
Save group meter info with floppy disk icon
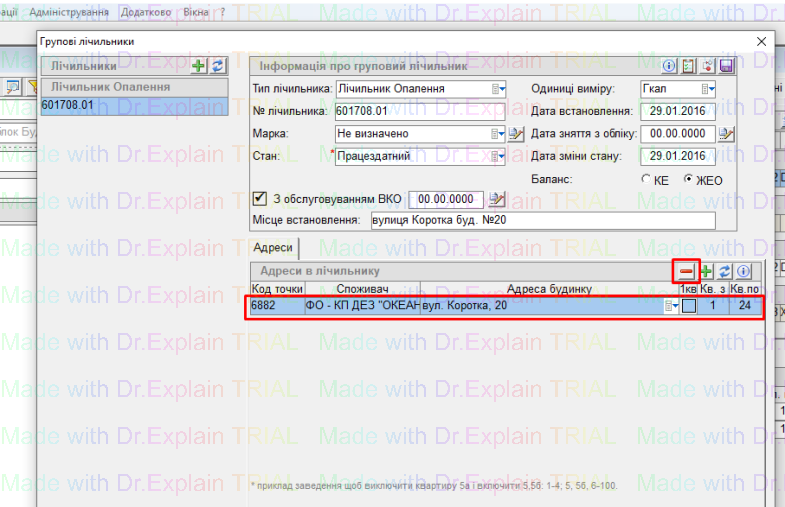pos(727,67)
